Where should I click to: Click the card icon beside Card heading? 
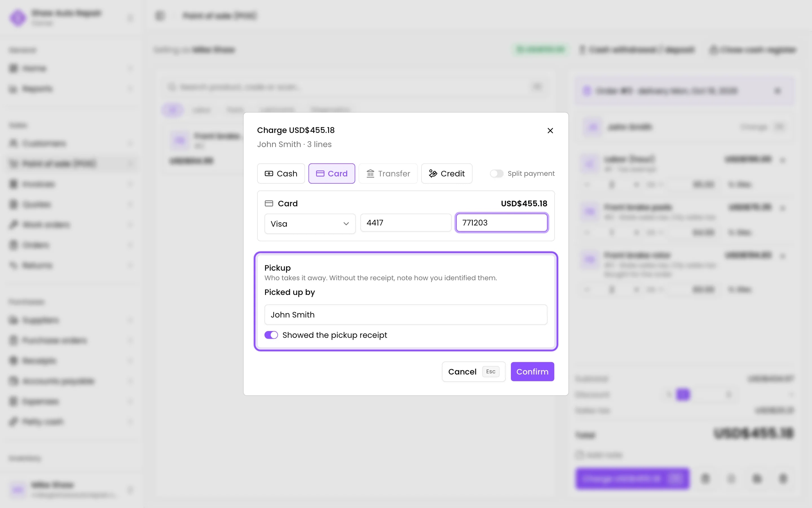(269, 203)
